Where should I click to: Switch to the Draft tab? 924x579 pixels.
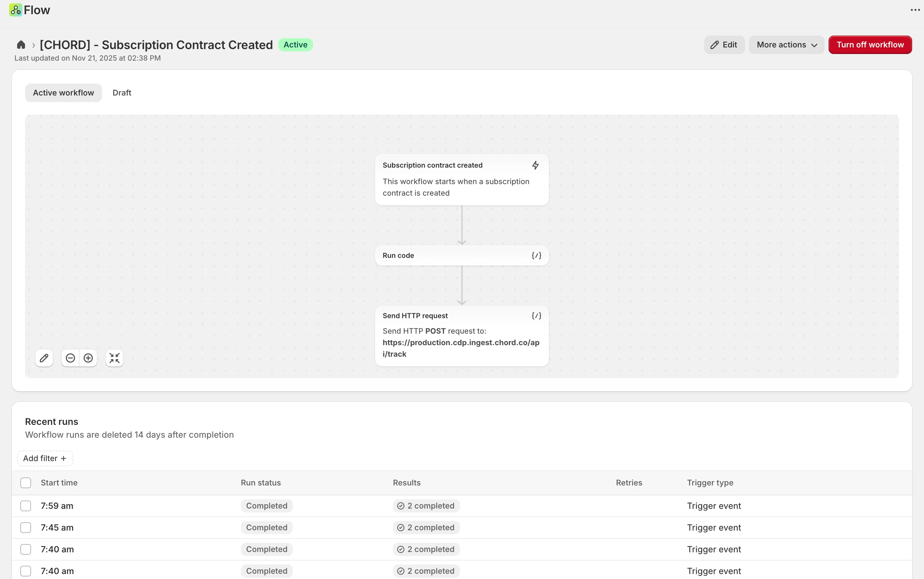(x=122, y=93)
